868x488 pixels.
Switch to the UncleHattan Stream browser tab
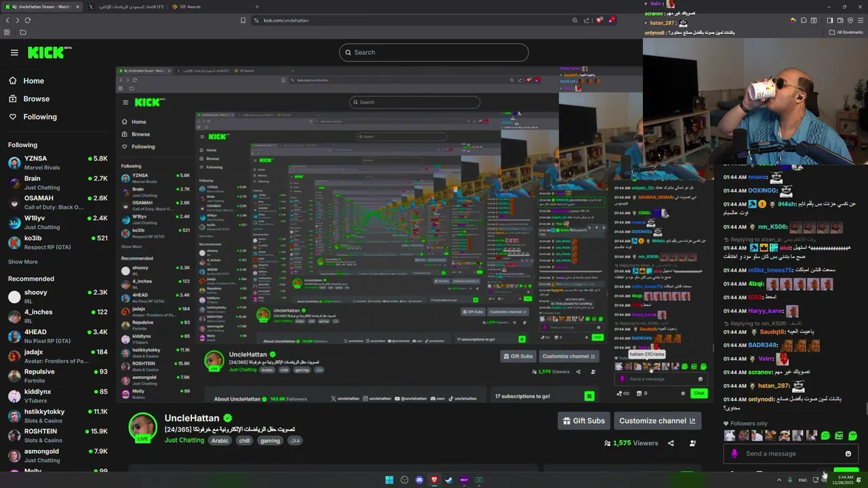(x=42, y=7)
